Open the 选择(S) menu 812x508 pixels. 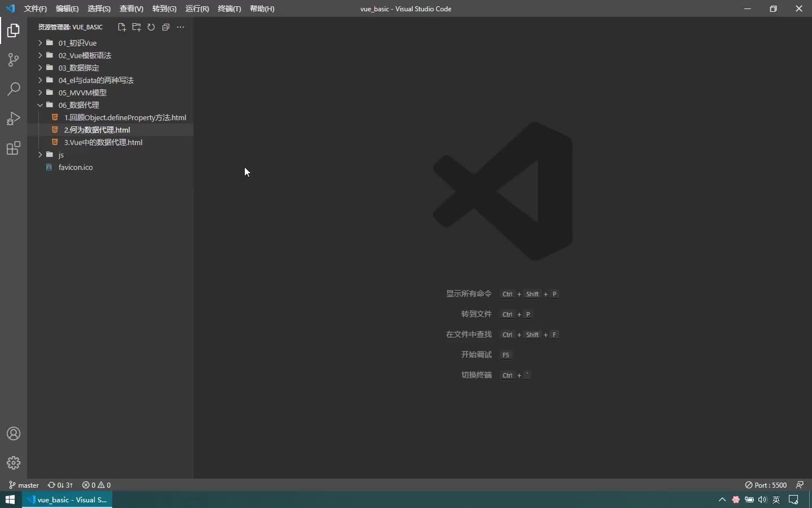point(99,8)
